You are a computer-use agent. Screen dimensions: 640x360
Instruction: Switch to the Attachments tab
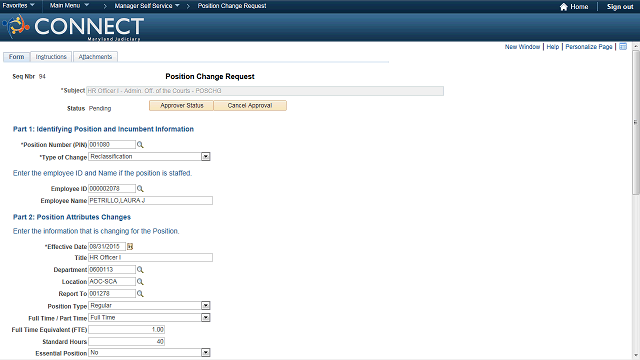[x=95, y=57]
